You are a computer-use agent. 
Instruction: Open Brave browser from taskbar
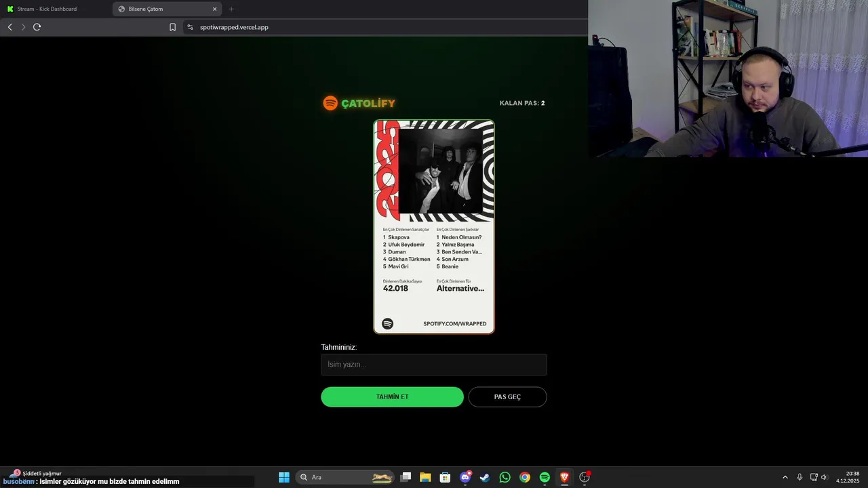coord(564,477)
